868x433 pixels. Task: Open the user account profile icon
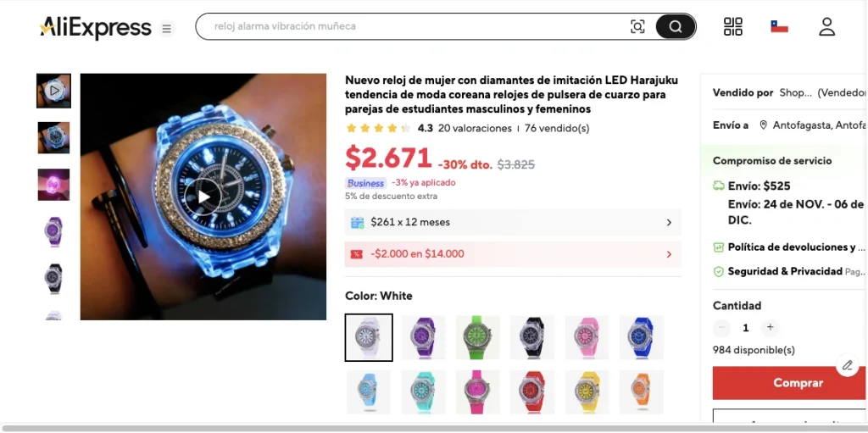[826, 26]
